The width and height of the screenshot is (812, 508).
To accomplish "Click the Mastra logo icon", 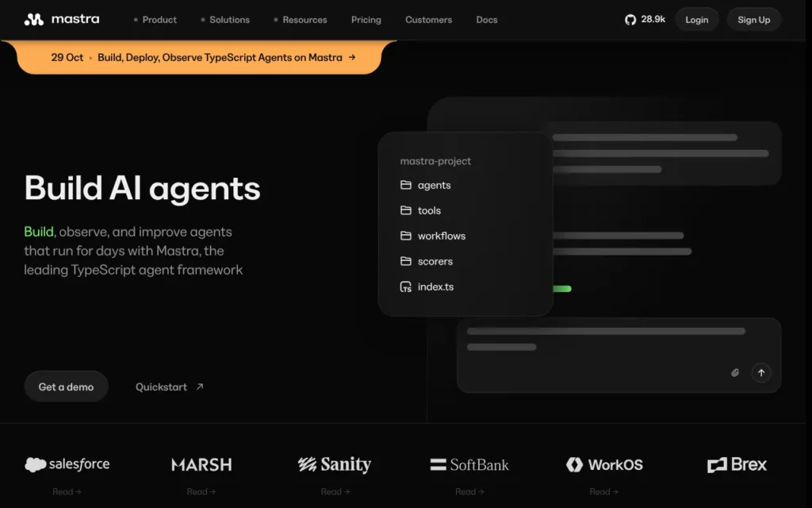I will coord(33,20).
